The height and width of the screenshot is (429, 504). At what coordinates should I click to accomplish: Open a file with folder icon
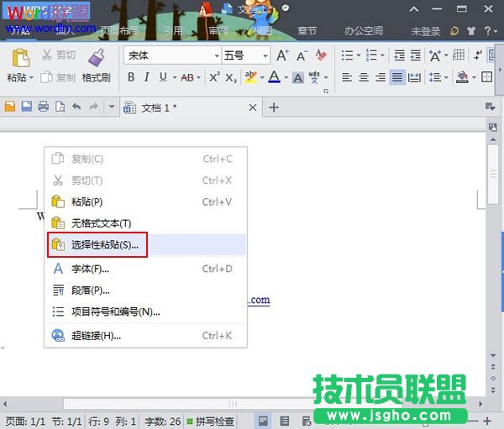pos(10,107)
